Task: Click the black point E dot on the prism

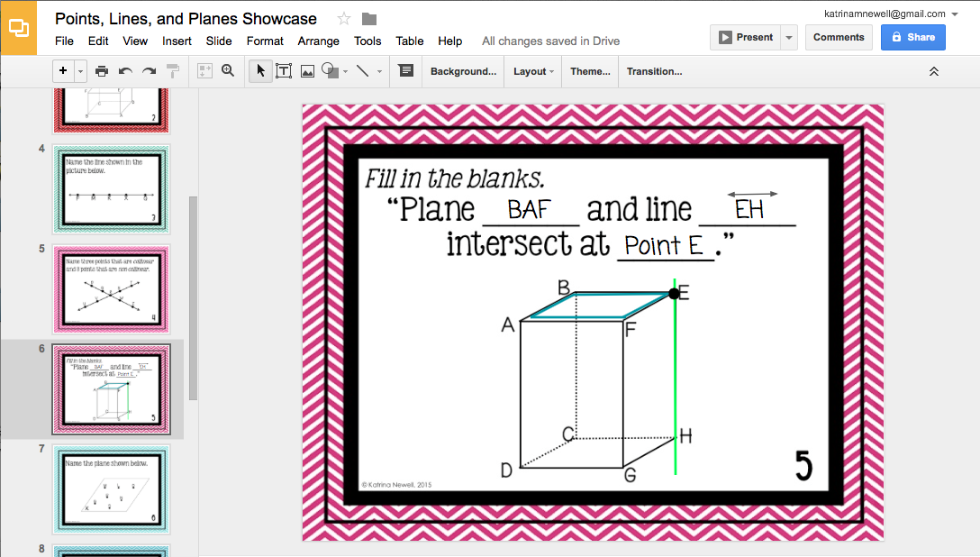Action: pos(674,293)
